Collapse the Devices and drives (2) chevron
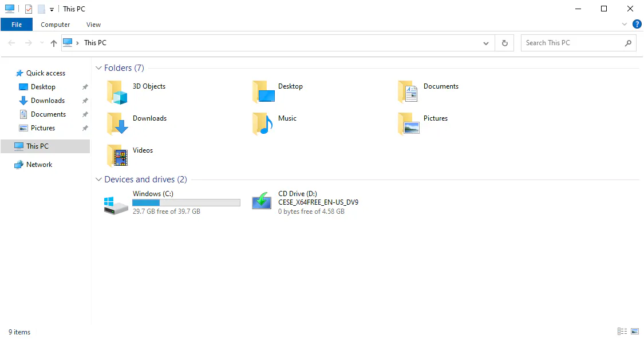The width and height of the screenshot is (644, 339). click(x=98, y=180)
